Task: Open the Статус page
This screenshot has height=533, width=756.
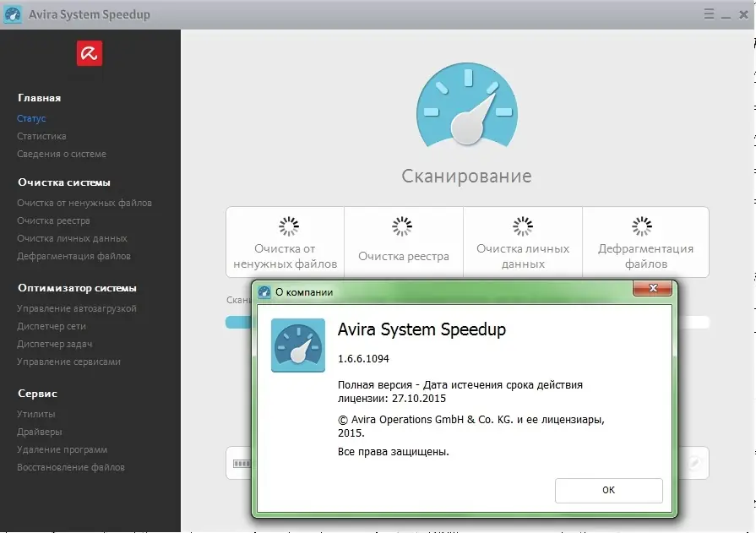Action: tap(31, 118)
